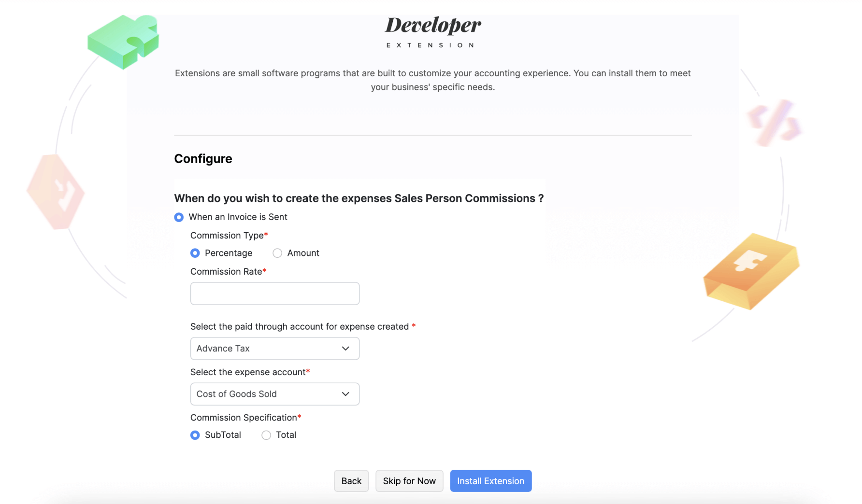Click the chevron on the paid-through account selector

pos(345,348)
